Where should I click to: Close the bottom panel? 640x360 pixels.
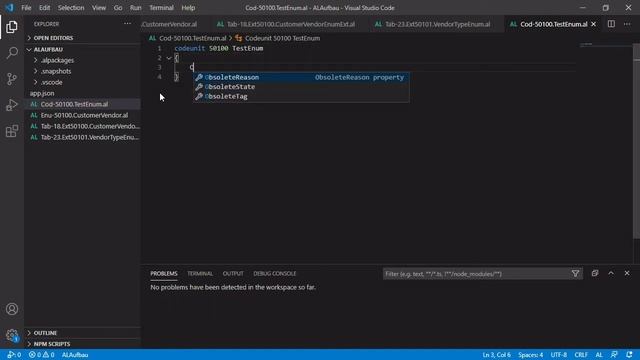(x=627, y=273)
